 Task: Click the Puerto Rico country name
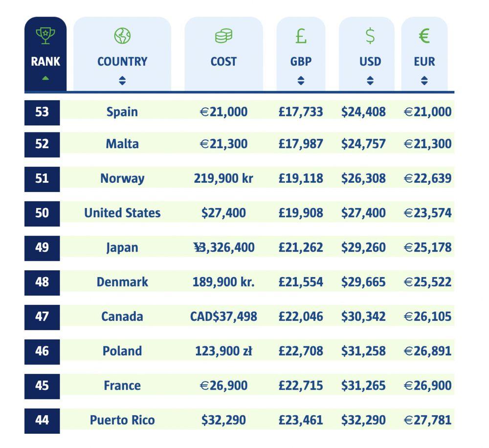pyautogui.click(x=122, y=420)
